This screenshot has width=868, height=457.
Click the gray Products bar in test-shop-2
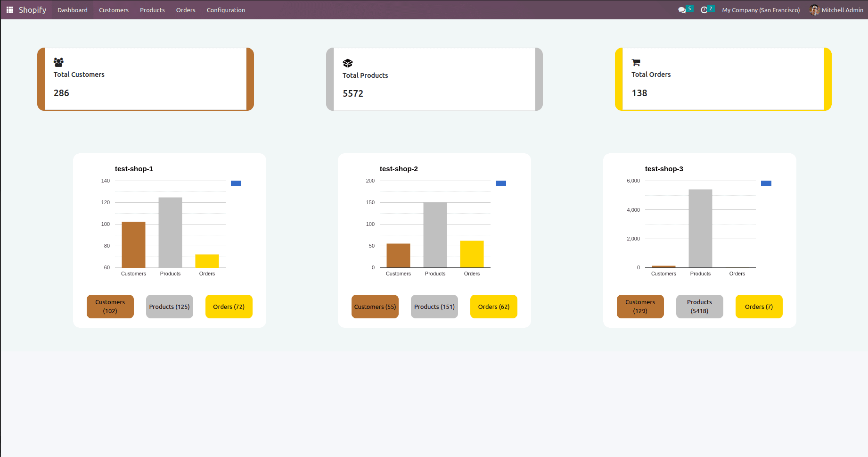coord(435,235)
